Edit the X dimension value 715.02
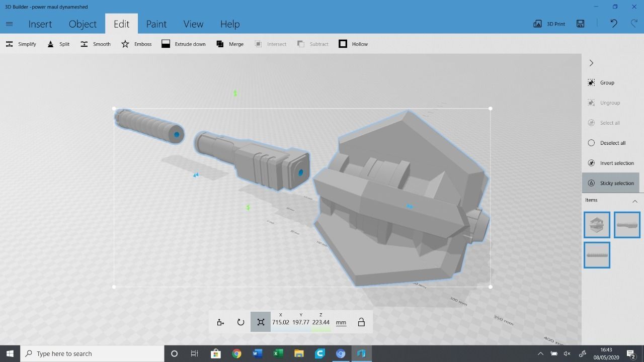 [281, 322]
